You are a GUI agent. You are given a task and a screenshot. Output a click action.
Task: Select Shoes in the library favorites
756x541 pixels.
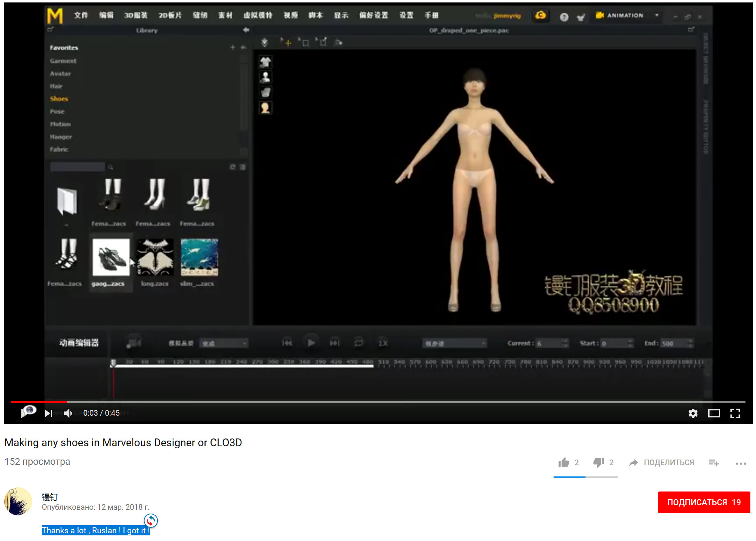(x=59, y=99)
